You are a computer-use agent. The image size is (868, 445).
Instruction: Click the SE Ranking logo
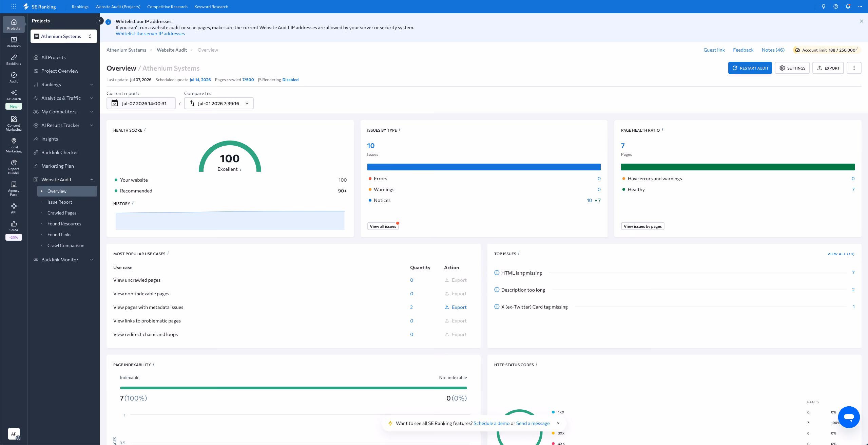(x=39, y=6)
